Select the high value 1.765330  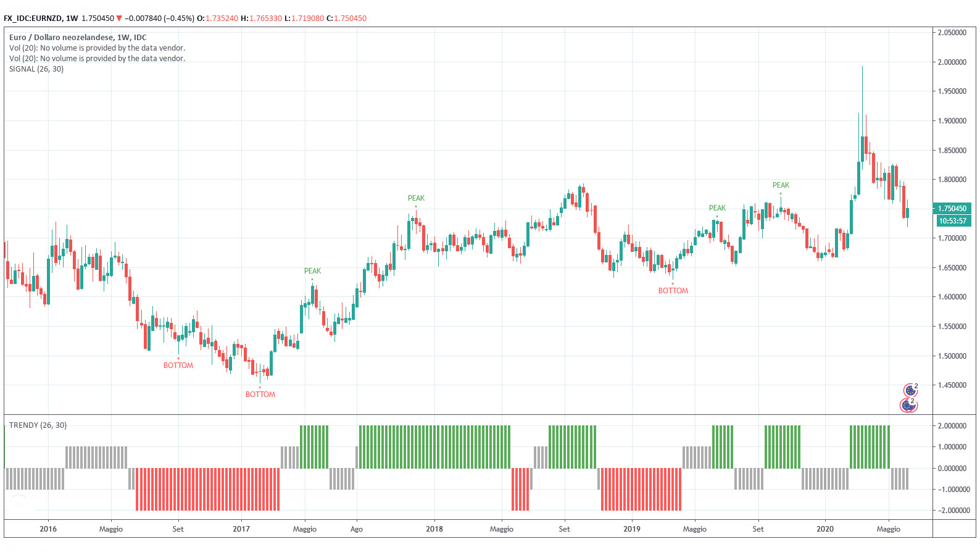pyautogui.click(x=265, y=19)
